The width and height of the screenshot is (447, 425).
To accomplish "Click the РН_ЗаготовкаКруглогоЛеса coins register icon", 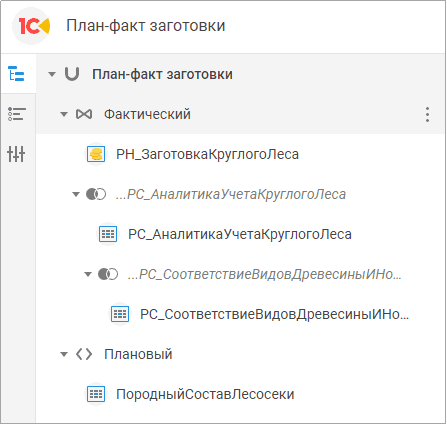I will 96,154.
